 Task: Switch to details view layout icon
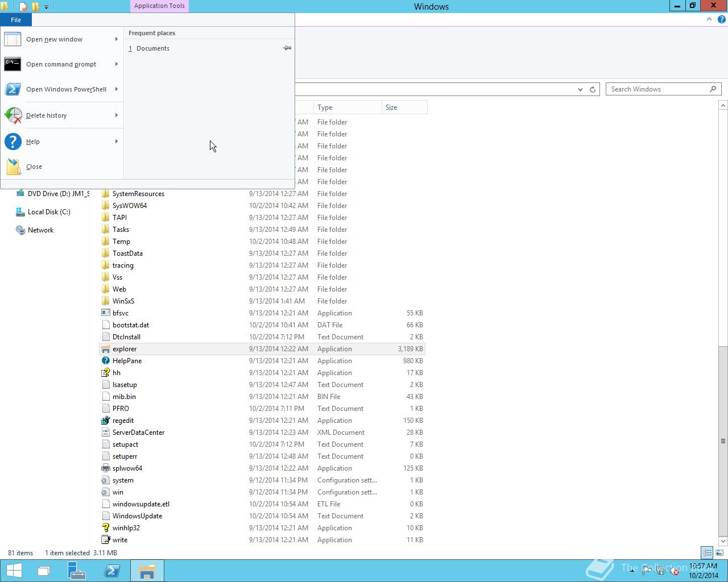tap(707, 552)
